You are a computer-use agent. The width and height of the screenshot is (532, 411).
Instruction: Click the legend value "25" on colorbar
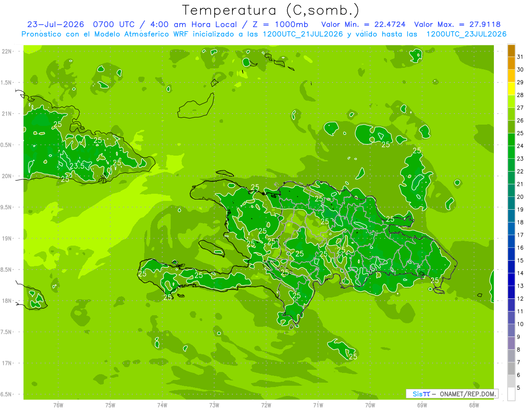pyautogui.click(x=520, y=133)
